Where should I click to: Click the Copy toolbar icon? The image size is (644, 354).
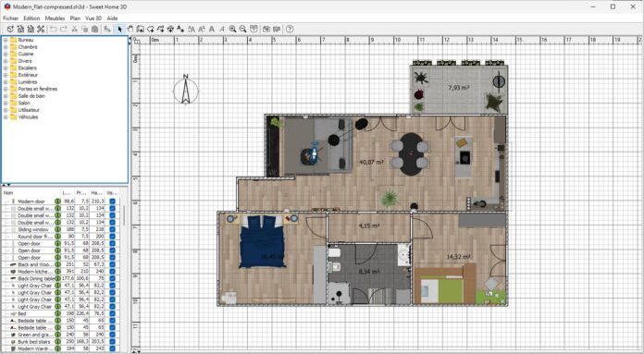(x=84, y=29)
